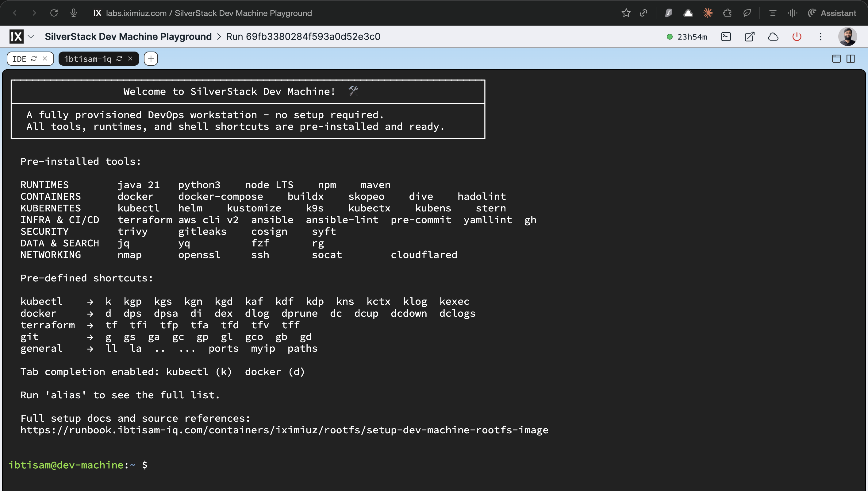This screenshot has height=491, width=868.
Task: Click the cloud icon in playground header
Action: [773, 37]
